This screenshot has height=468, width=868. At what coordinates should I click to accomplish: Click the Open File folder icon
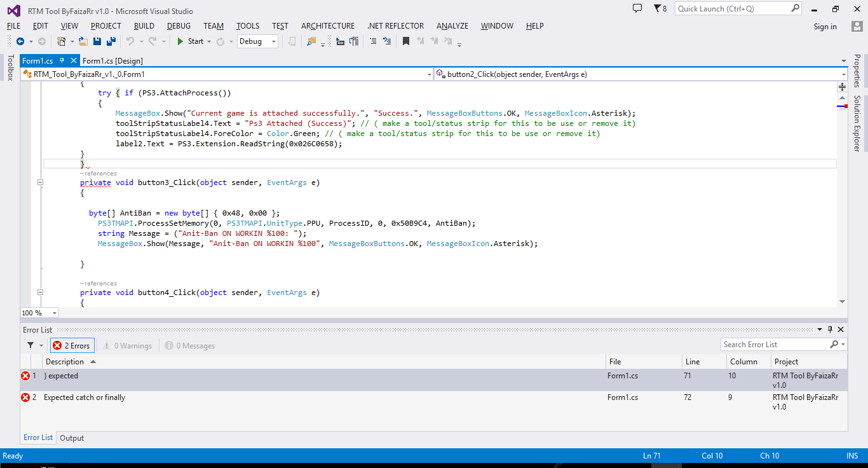click(x=83, y=41)
